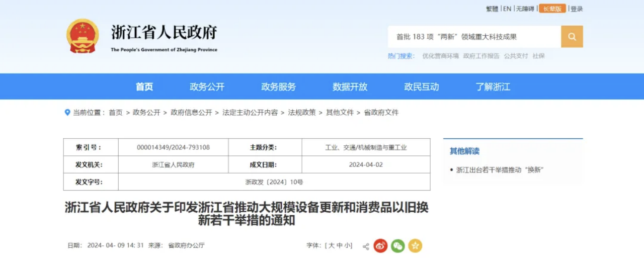Share the article via WeChat icon

coord(397,245)
